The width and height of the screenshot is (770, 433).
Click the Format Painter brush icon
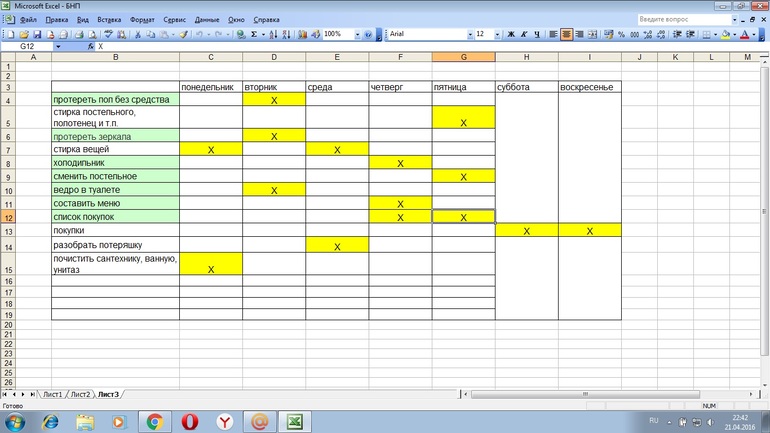(x=183, y=34)
